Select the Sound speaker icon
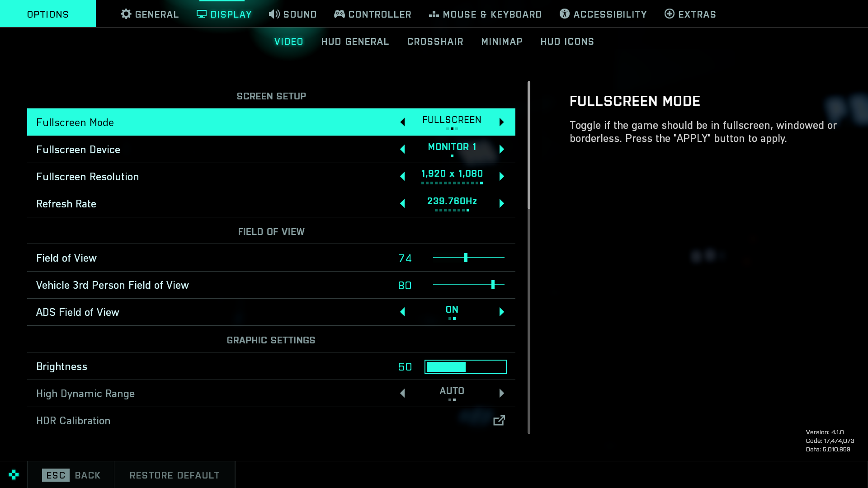This screenshot has height=488, width=868. 274,14
